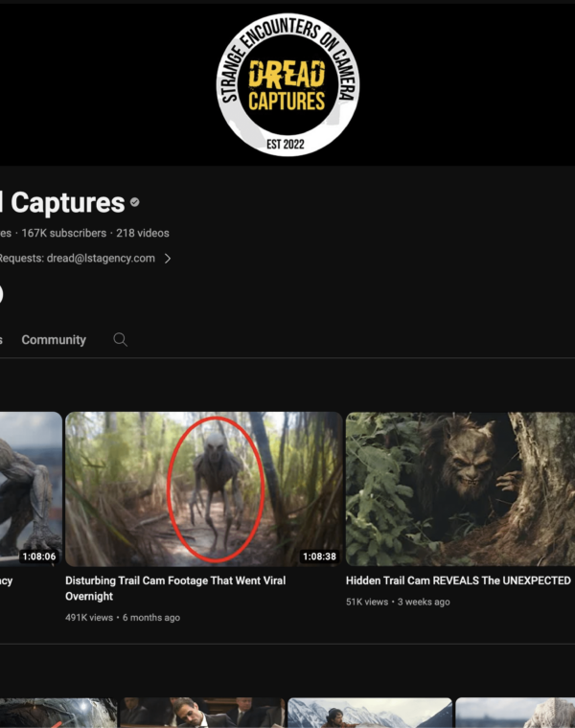
Task: Click the '167K subscribers' text
Action: 64,233
